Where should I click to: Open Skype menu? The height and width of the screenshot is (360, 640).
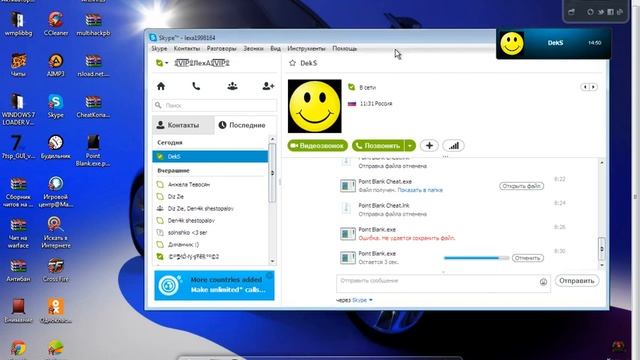click(159, 49)
